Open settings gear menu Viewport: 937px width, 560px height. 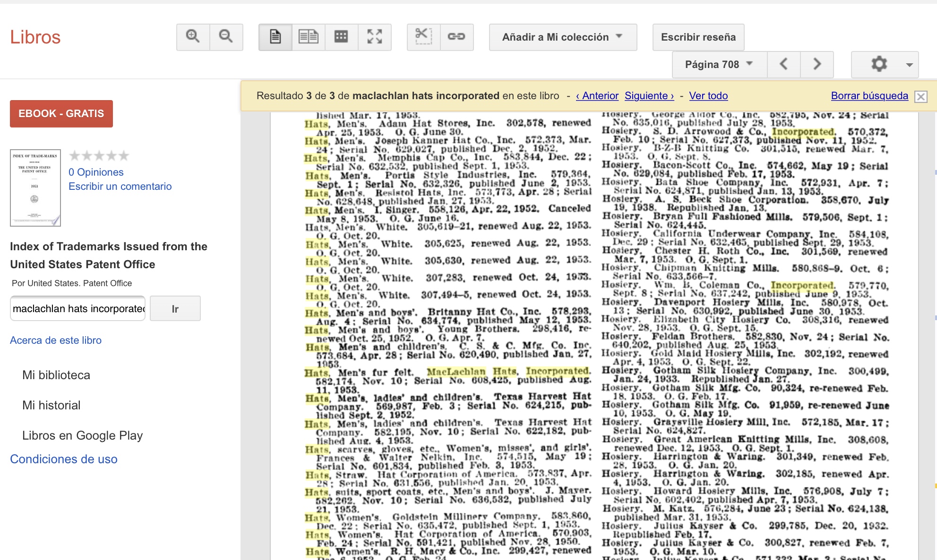[x=885, y=64]
